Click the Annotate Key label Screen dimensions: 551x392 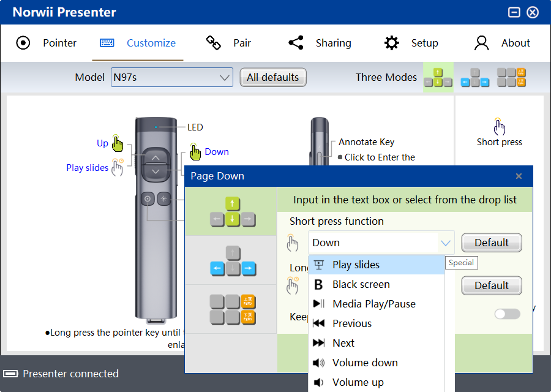(x=366, y=142)
